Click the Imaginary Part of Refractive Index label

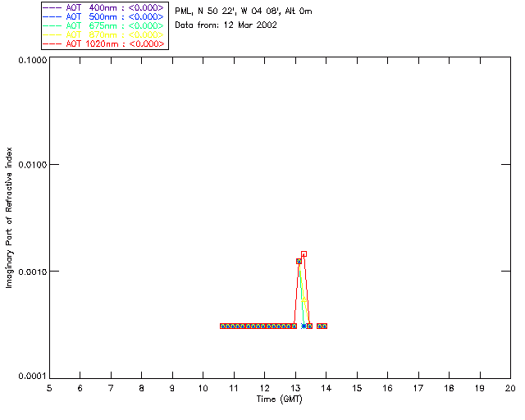pos(9,217)
